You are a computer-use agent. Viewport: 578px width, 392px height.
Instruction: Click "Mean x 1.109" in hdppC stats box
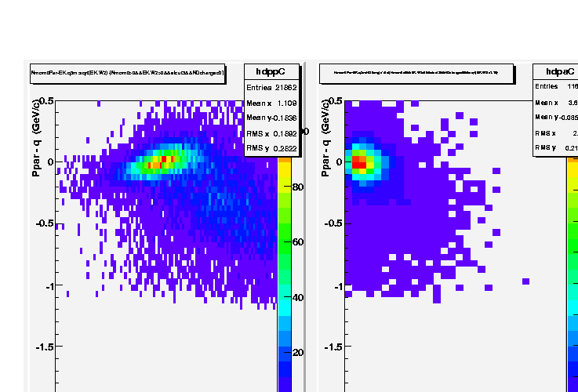tap(271, 103)
